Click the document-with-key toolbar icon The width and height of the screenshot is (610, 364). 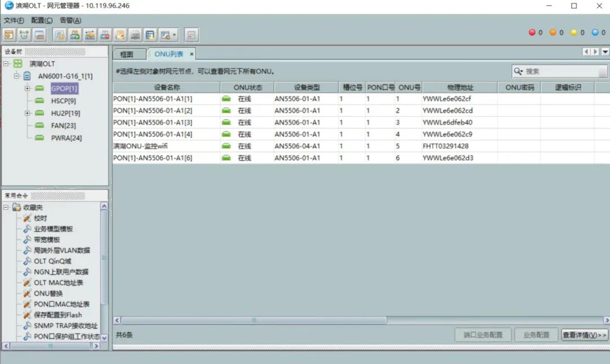59,35
